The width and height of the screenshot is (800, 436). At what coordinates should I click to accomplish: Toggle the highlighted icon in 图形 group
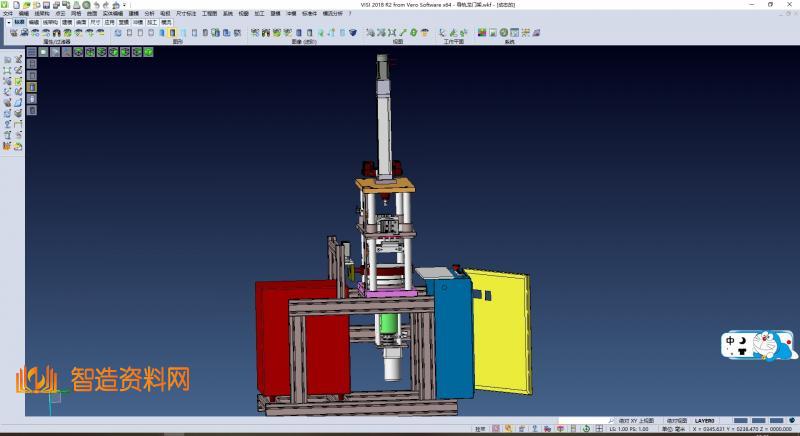[x=172, y=33]
